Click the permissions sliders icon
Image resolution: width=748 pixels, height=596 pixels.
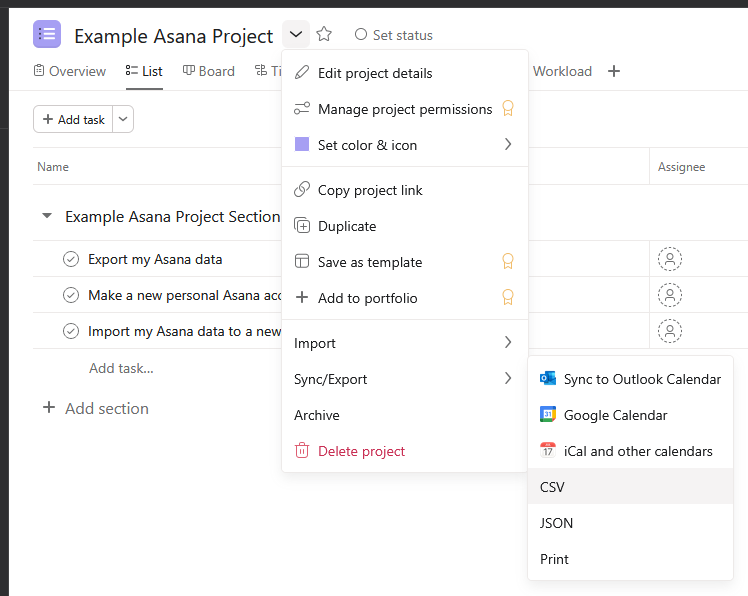302,108
